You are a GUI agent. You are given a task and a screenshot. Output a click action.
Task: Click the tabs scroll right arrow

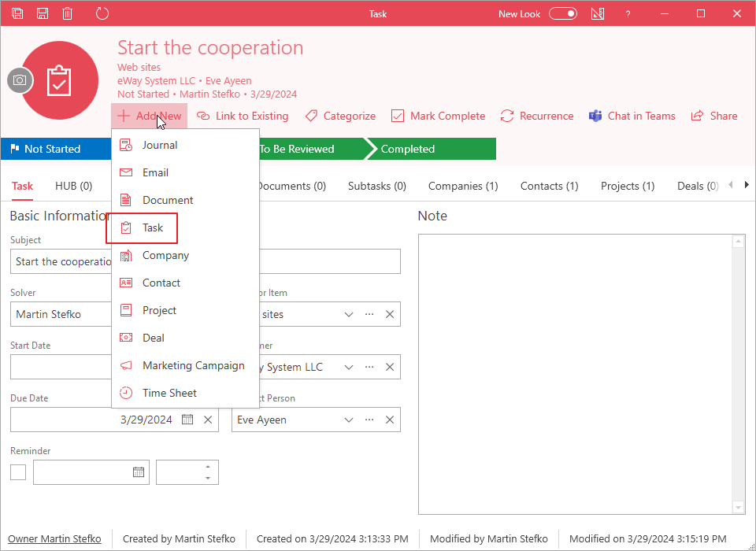[x=747, y=185]
